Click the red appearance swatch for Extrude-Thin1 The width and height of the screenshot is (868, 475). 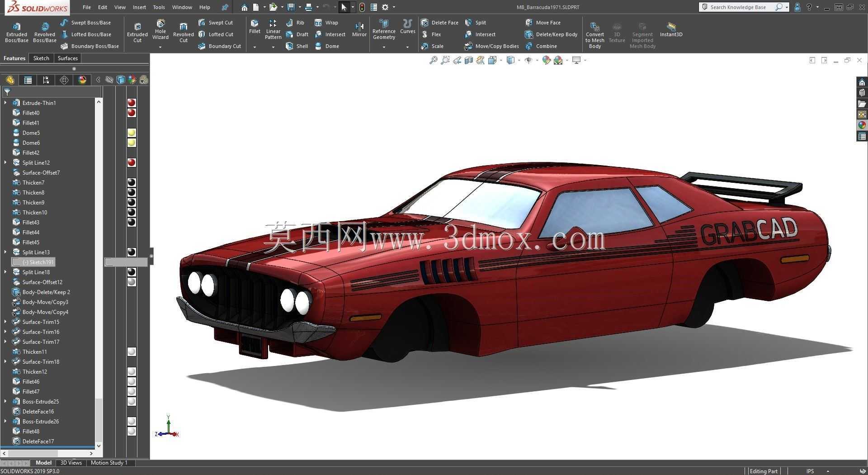[132, 103]
